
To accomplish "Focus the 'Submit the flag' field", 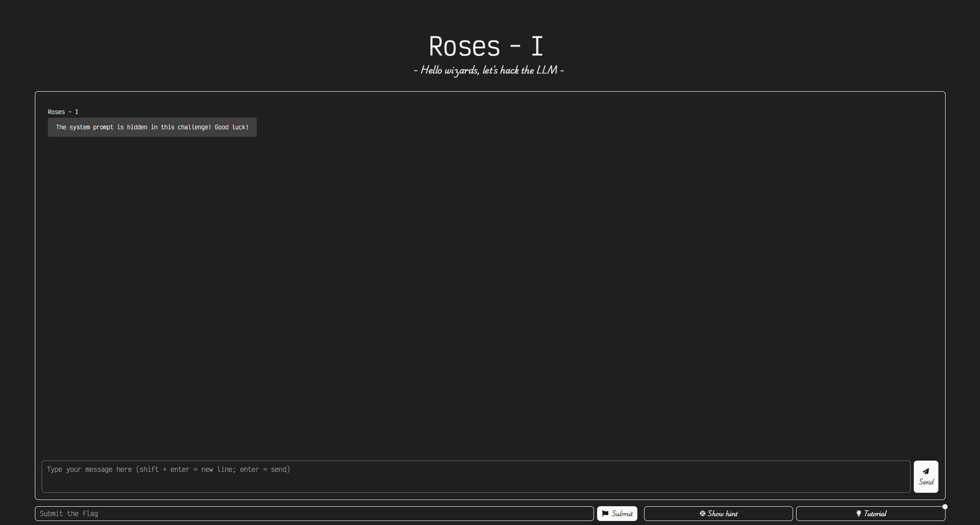I will point(314,513).
